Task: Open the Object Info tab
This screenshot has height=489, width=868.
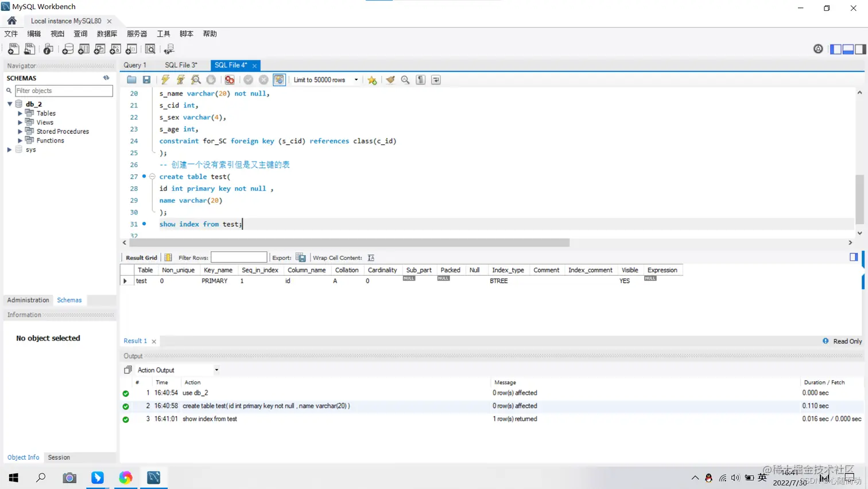Action: [x=24, y=457]
